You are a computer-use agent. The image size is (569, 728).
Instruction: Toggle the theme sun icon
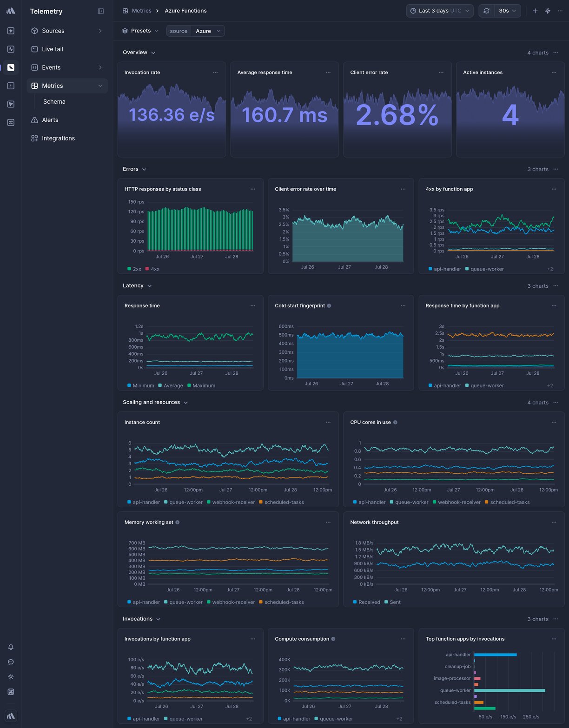click(11, 677)
